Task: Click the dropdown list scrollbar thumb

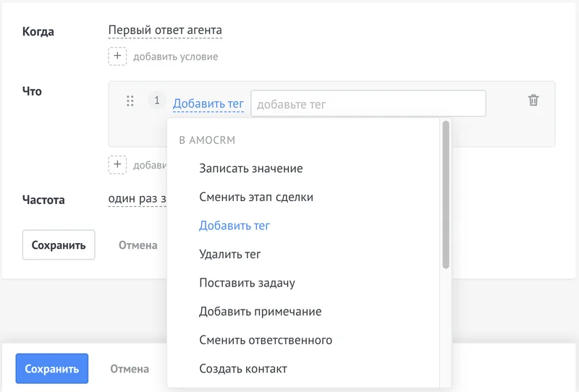Action: click(446, 195)
